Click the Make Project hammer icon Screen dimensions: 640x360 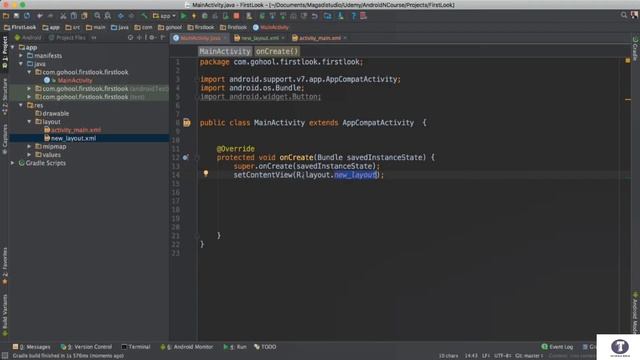click(144, 16)
